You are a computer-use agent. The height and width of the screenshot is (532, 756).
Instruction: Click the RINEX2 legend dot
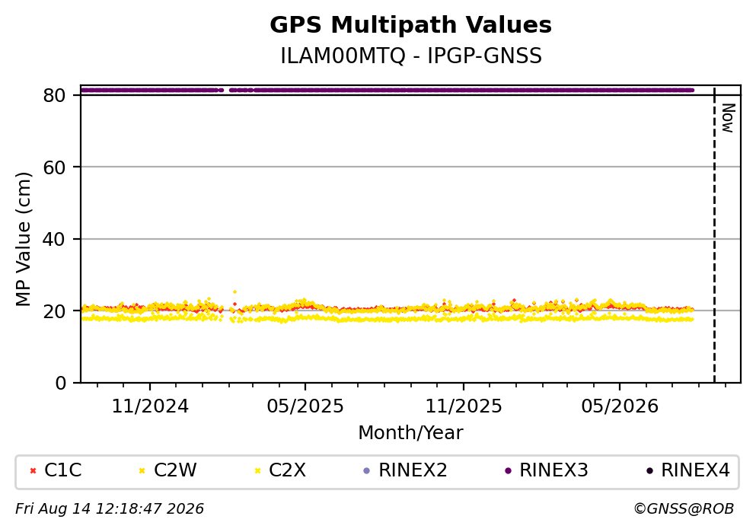coord(366,471)
